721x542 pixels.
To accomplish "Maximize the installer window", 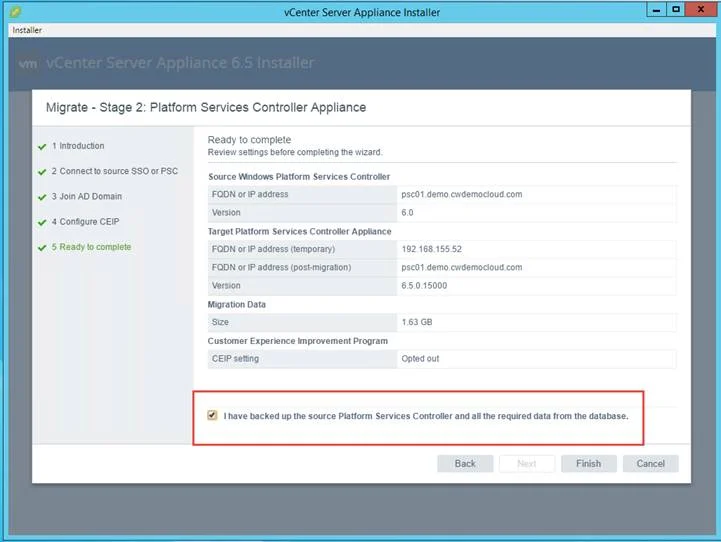I will tap(676, 10).
